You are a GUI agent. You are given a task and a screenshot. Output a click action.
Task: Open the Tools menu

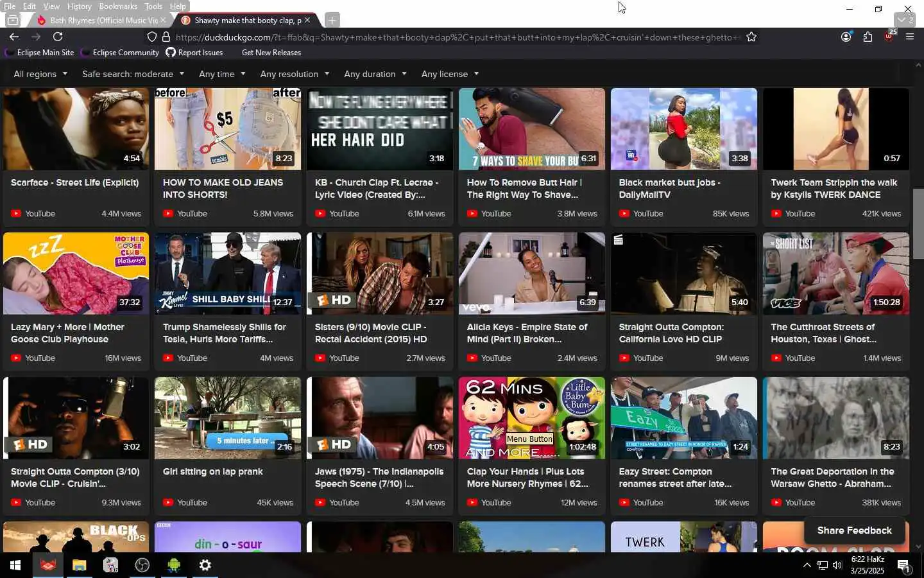click(x=153, y=6)
